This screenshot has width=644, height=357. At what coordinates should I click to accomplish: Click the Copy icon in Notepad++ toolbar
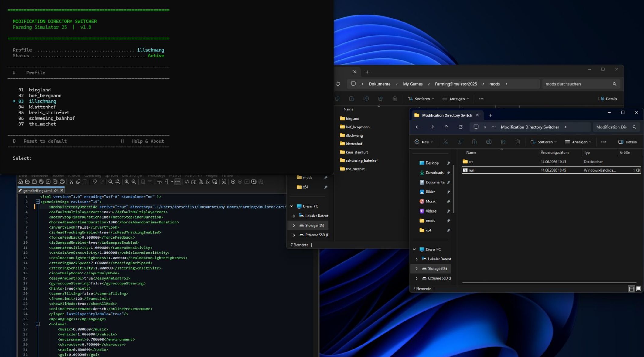coord(78,182)
